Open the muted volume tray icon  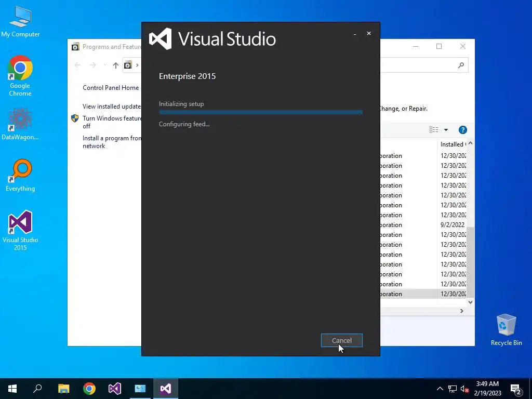click(465, 389)
